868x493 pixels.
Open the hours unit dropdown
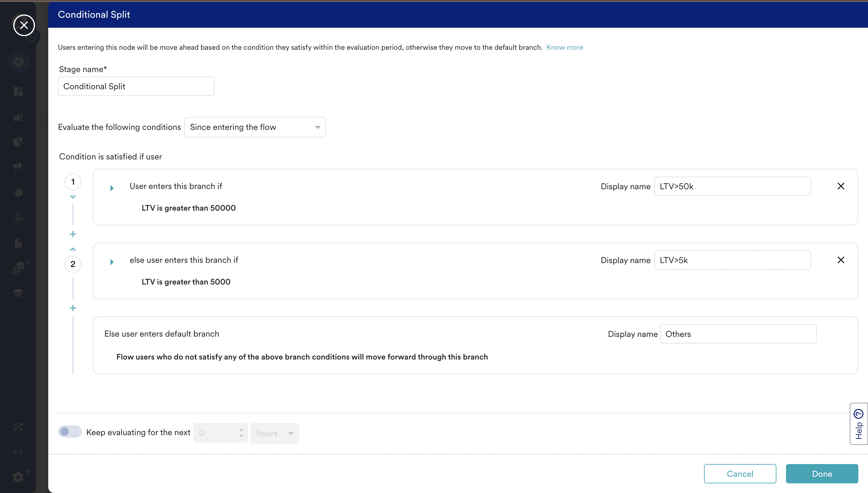point(275,433)
